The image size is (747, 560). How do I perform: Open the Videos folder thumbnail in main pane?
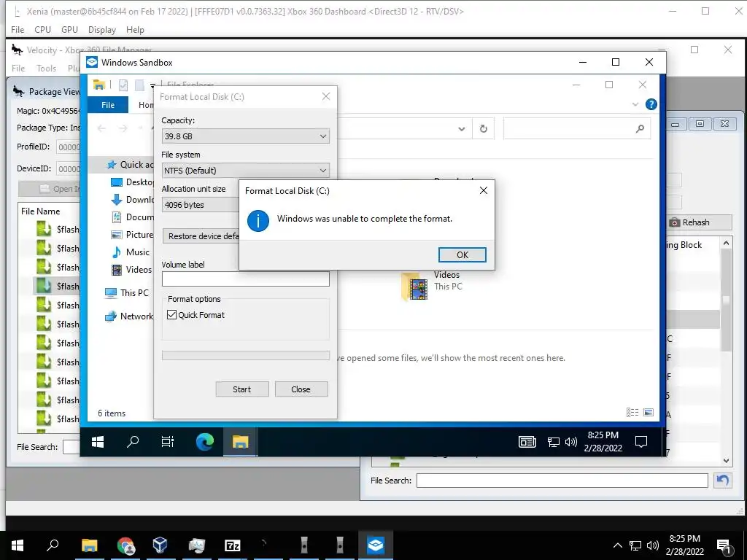(x=414, y=286)
